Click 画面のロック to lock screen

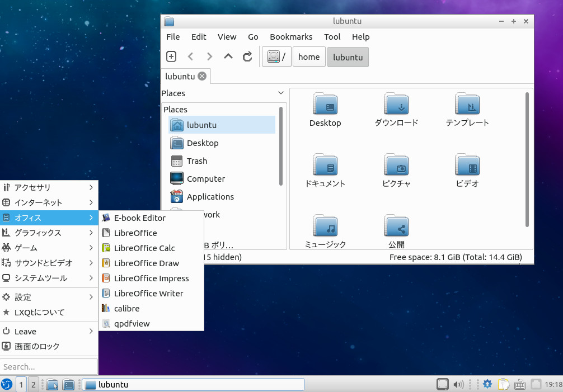[49, 346]
